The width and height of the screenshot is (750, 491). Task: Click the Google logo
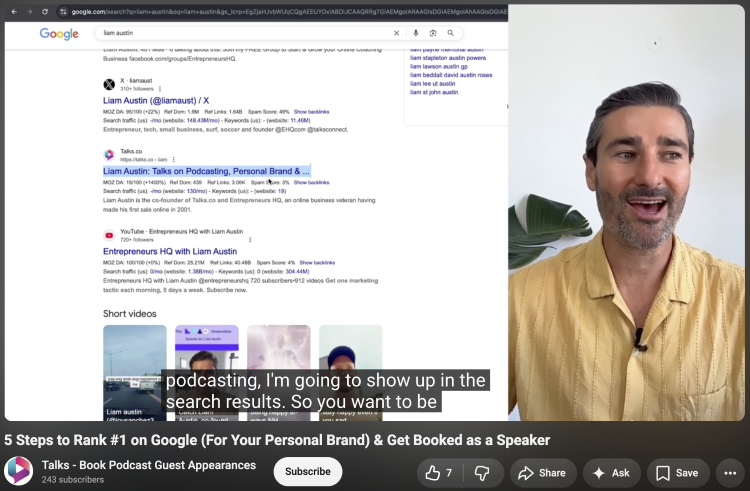pyautogui.click(x=59, y=33)
